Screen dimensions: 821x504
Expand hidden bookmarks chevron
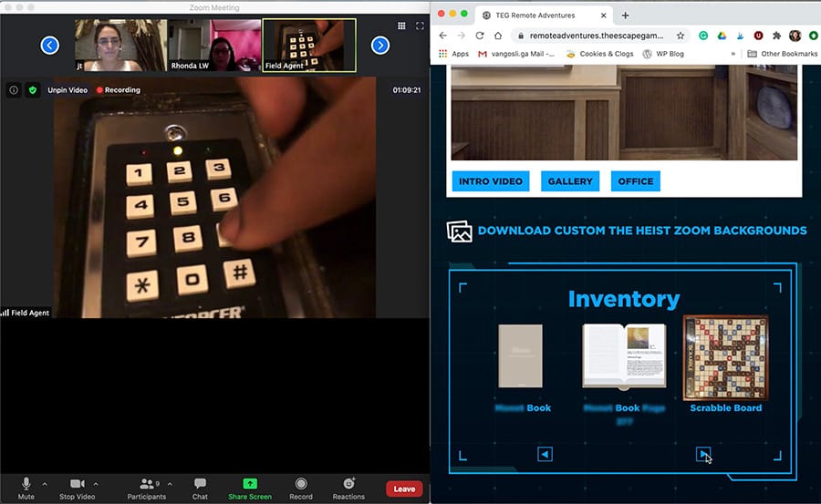pyautogui.click(x=733, y=54)
